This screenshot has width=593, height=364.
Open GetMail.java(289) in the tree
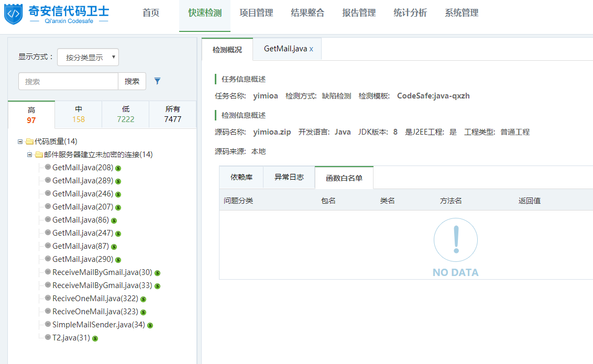pyautogui.click(x=82, y=181)
